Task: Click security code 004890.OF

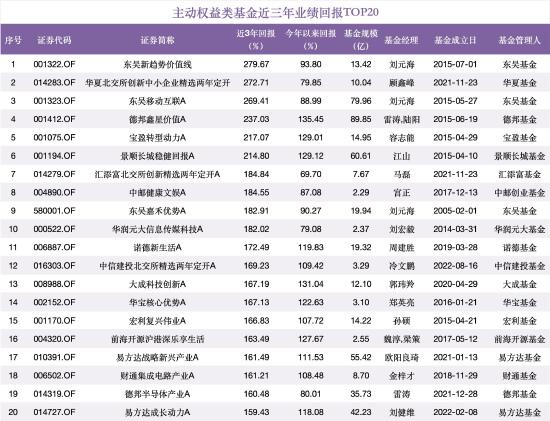Action: click(x=54, y=193)
